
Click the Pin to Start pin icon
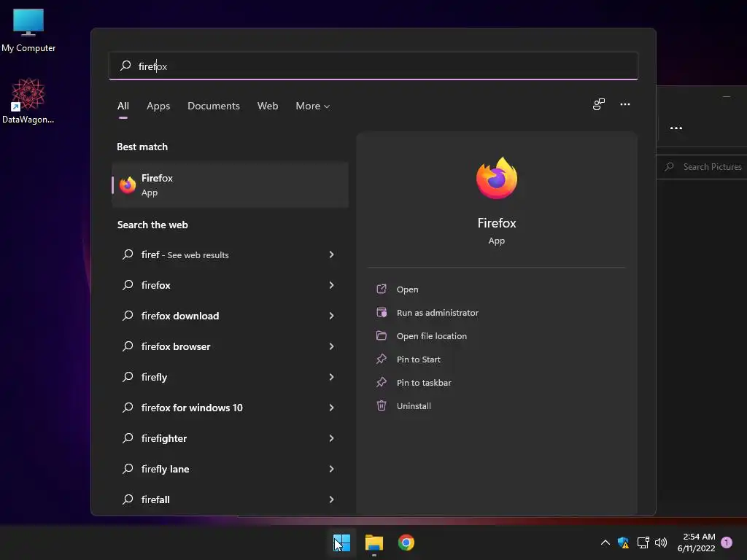pos(381,359)
